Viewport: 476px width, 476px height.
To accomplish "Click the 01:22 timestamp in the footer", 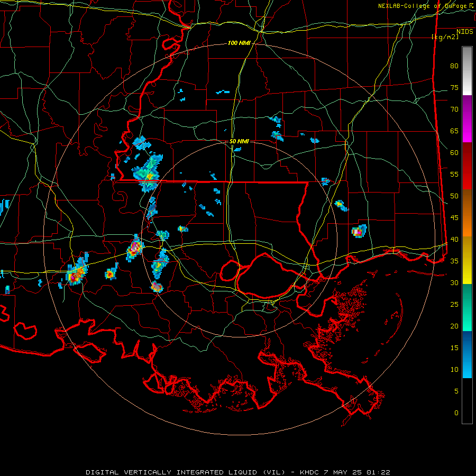I will tap(378, 472).
